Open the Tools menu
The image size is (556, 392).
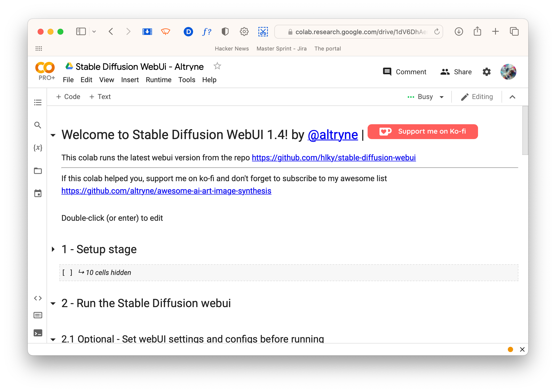[x=187, y=80]
